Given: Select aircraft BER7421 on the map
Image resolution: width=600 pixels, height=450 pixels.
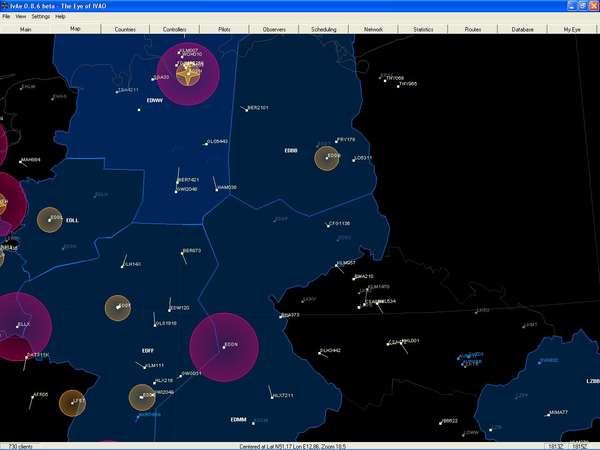Looking at the screenshot, I should pos(188,180).
